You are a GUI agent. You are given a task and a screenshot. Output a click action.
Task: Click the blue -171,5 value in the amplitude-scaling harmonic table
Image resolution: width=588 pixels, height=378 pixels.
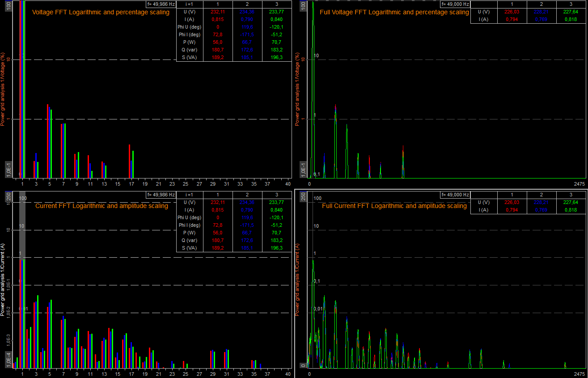247,225
